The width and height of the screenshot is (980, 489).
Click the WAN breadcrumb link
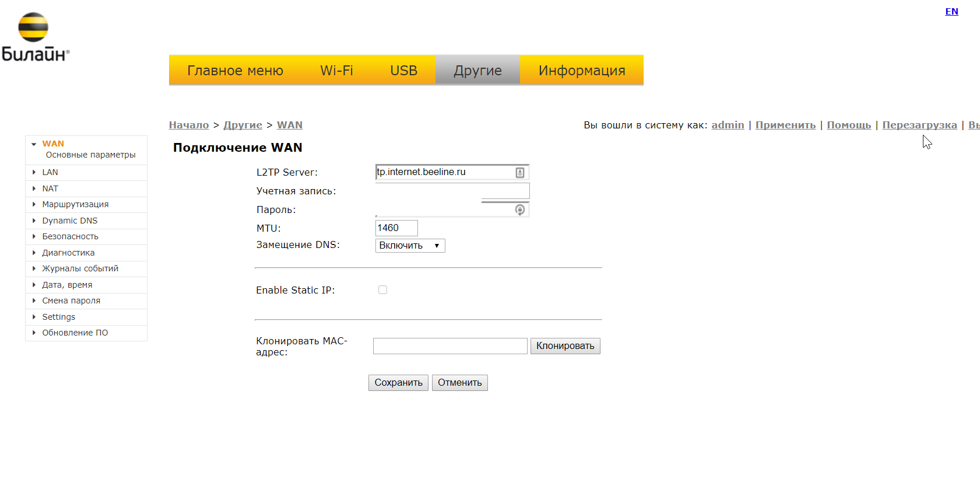click(x=290, y=125)
